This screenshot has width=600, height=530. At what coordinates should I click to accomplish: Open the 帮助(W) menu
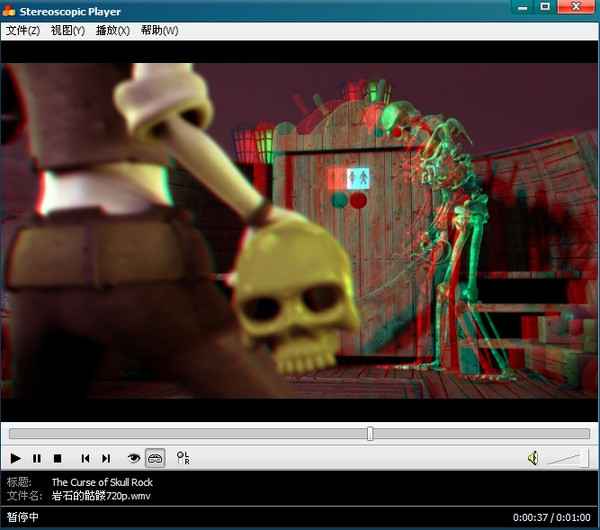click(x=159, y=31)
